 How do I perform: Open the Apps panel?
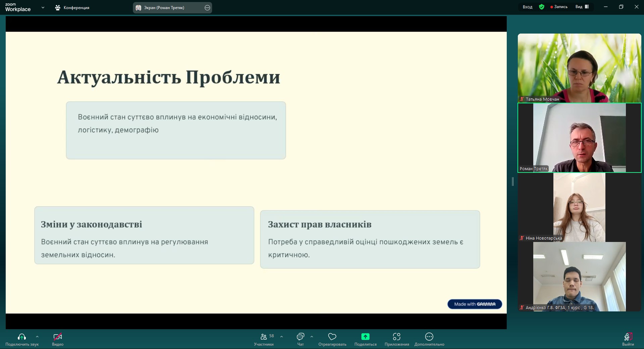[x=397, y=337]
